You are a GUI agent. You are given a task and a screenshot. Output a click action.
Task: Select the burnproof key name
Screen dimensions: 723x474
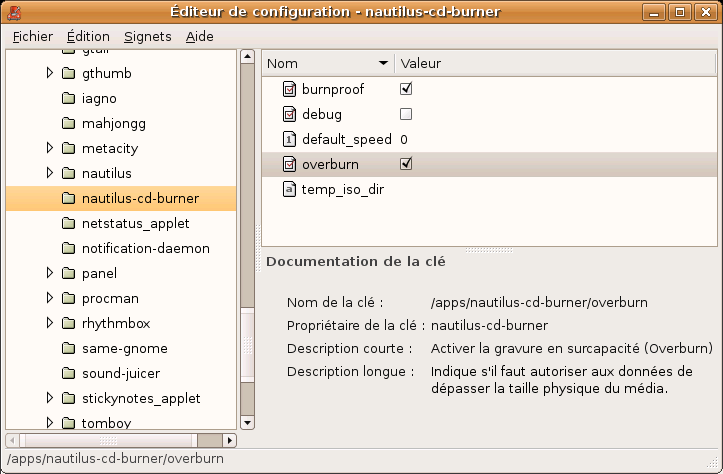click(333, 89)
